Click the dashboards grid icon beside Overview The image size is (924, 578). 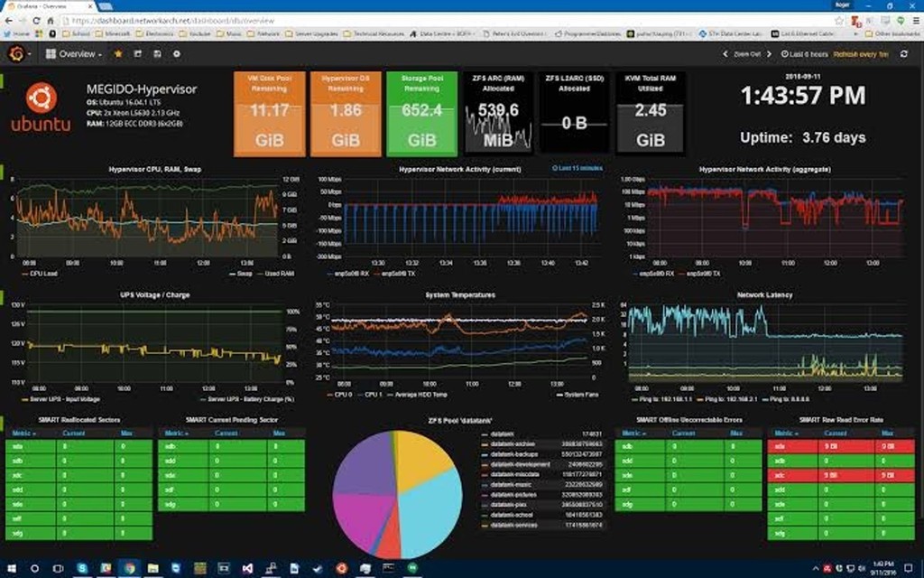[51, 54]
